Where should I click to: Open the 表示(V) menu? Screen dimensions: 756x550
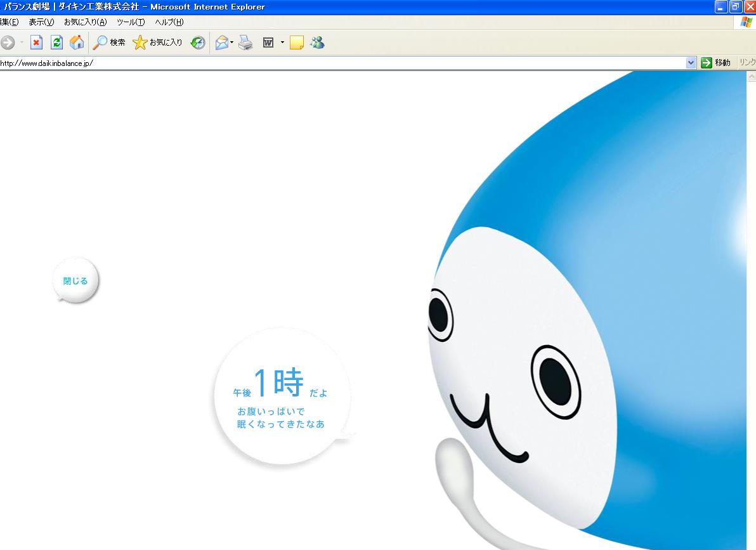(41, 22)
